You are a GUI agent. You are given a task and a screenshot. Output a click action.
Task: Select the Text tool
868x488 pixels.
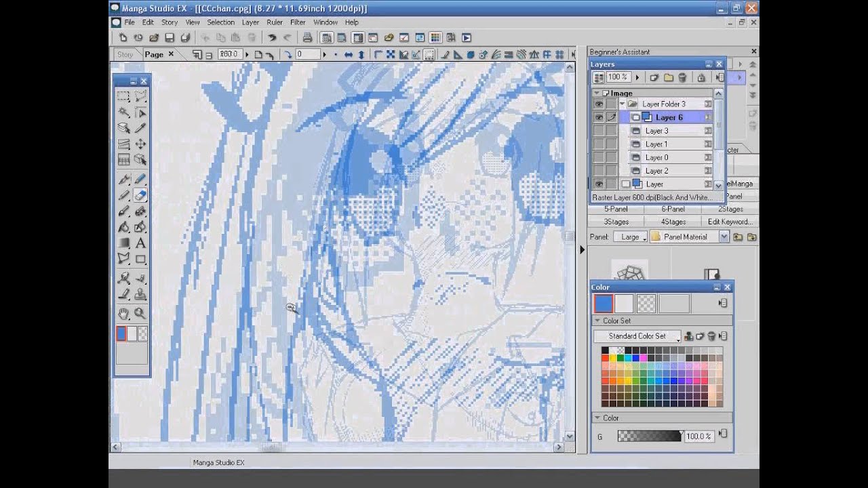click(140, 243)
